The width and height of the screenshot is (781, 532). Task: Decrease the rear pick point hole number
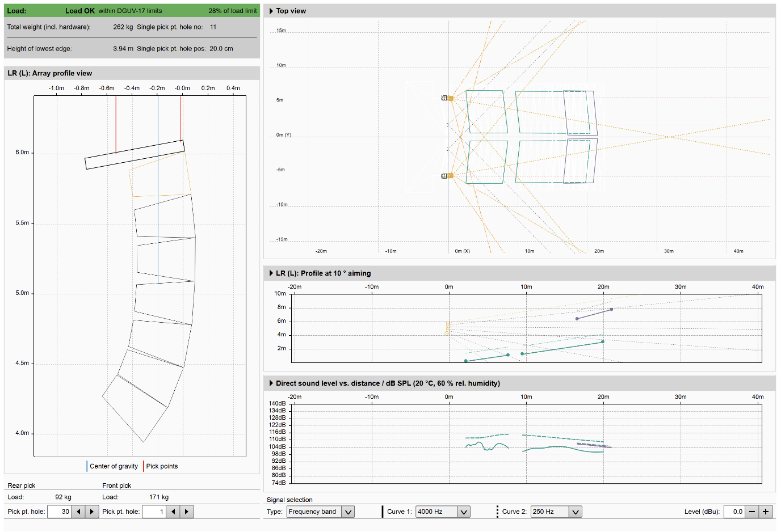pyautogui.click(x=78, y=512)
